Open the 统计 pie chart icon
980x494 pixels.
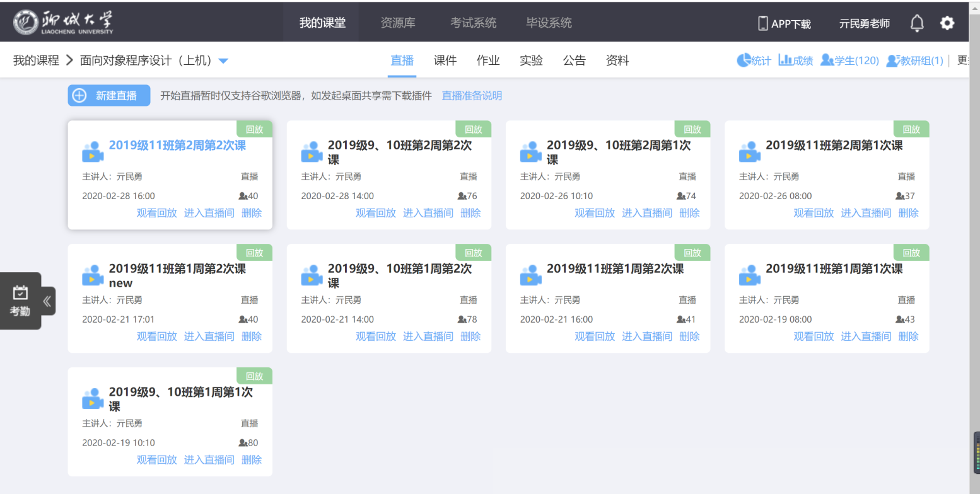[744, 60]
